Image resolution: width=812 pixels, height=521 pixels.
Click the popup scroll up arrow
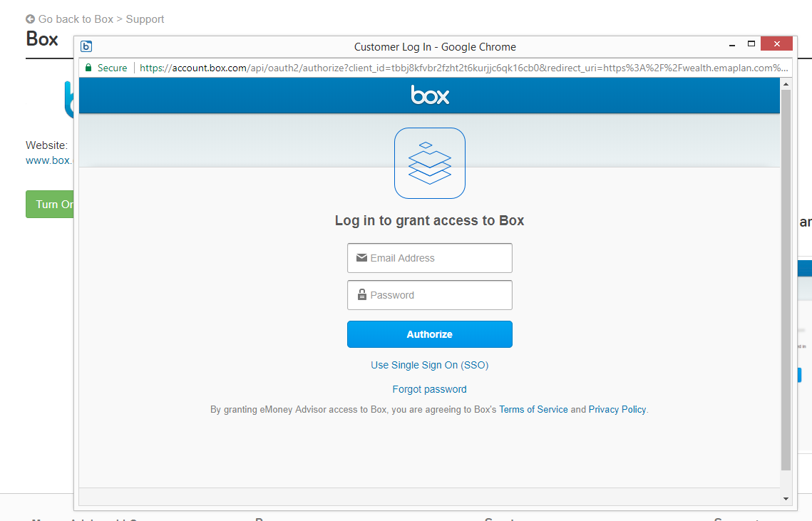tap(786, 84)
